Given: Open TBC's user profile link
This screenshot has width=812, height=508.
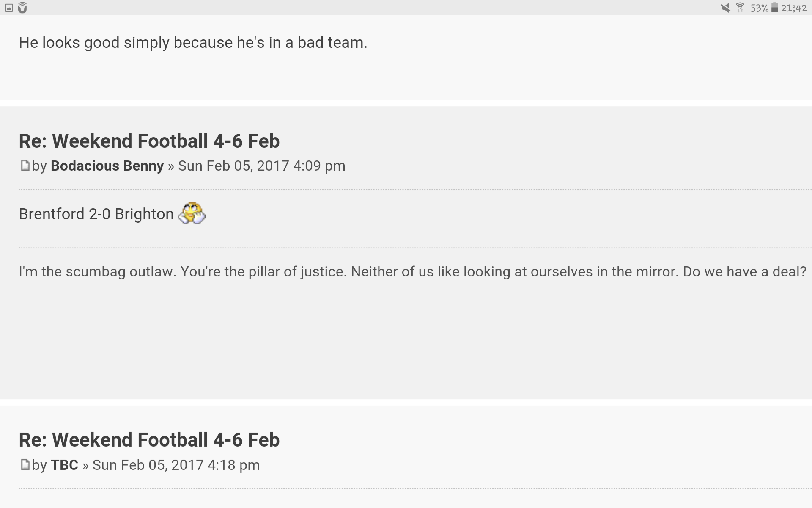Looking at the screenshot, I should tap(64, 465).
